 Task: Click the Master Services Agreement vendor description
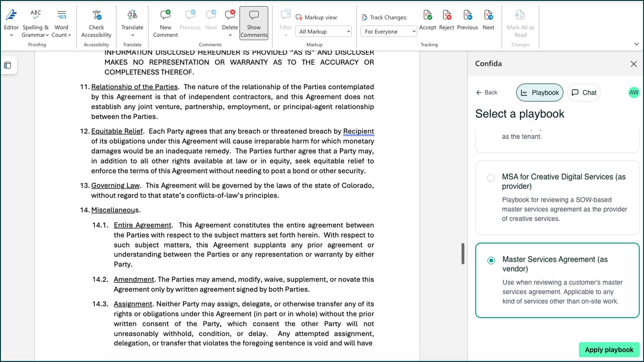pyautogui.click(x=562, y=292)
